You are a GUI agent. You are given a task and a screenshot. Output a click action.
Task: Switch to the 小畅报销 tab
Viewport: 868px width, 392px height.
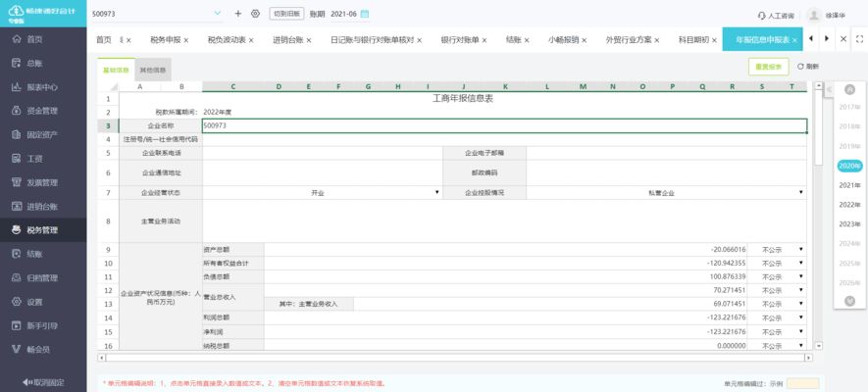click(564, 40)
